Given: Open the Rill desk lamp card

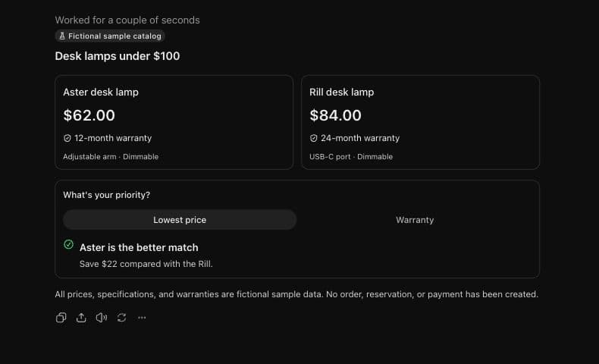Looking at the screenshot, I should click(420, 122).
